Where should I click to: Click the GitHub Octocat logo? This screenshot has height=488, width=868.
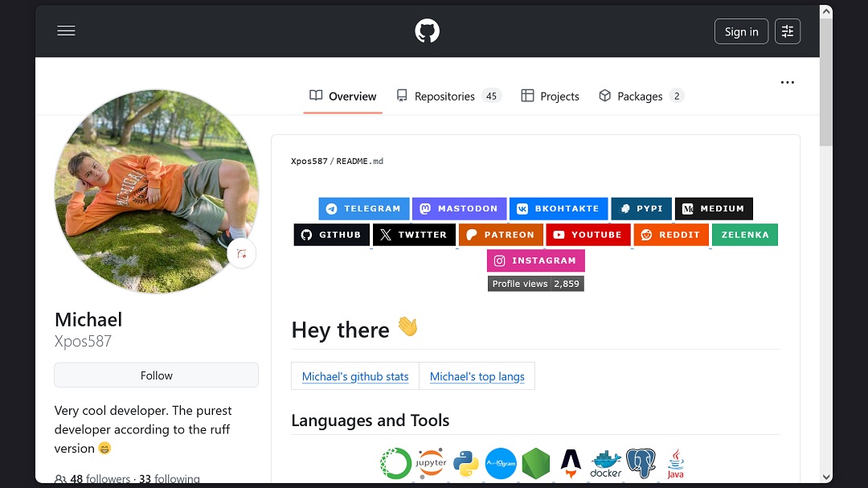[428, 31]
